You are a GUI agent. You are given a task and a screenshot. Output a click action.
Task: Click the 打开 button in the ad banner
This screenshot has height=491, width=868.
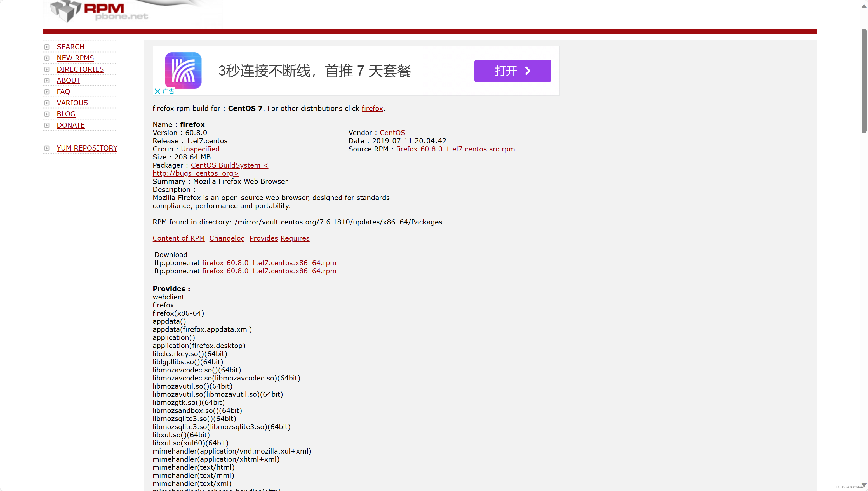(512, 71)
